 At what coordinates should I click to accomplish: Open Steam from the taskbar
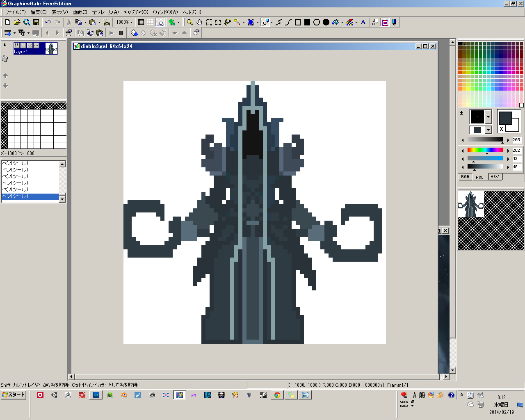point(263,395)
